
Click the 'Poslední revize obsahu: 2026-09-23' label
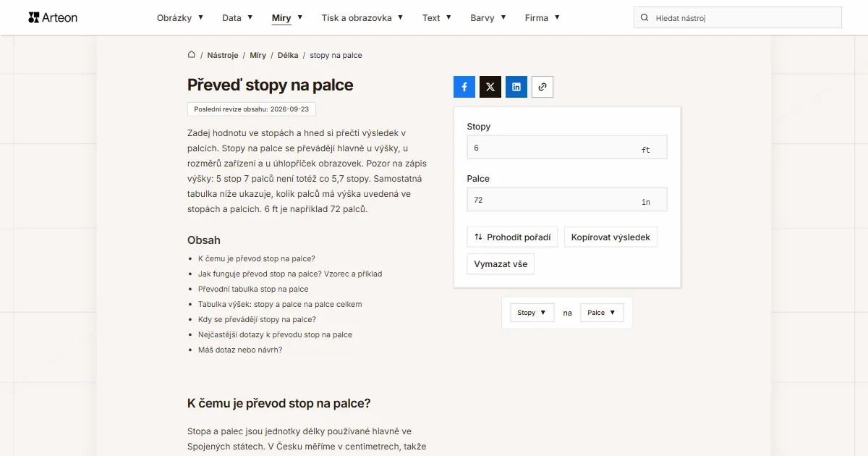coord(252,109)
